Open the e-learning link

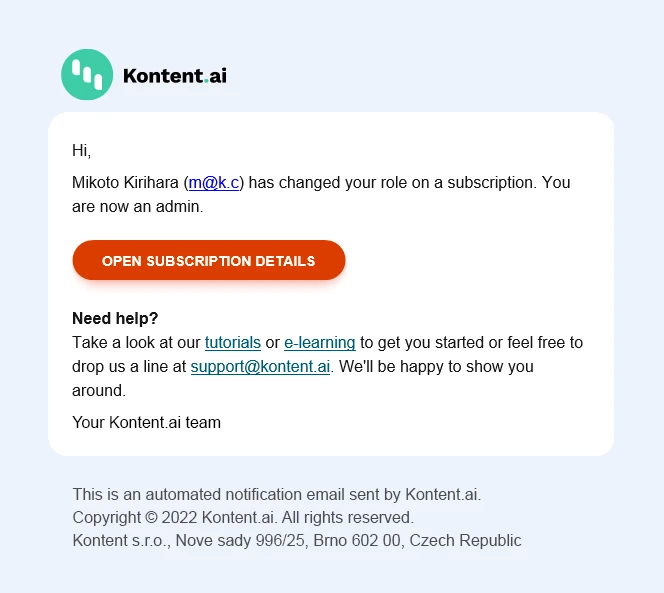[320, 342]
